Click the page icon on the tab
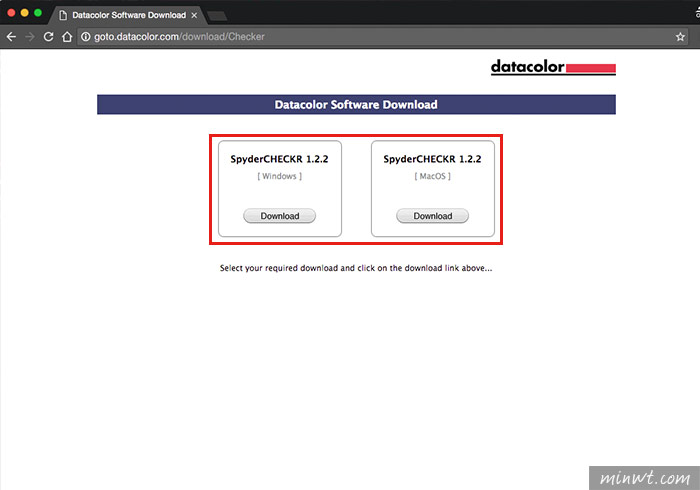 click(x=63, y=15)
